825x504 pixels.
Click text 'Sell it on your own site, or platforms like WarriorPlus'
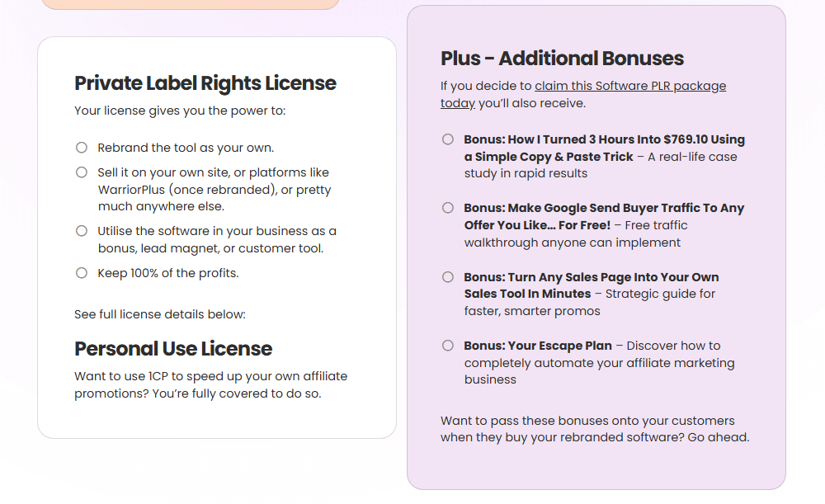tap(214, 190)
